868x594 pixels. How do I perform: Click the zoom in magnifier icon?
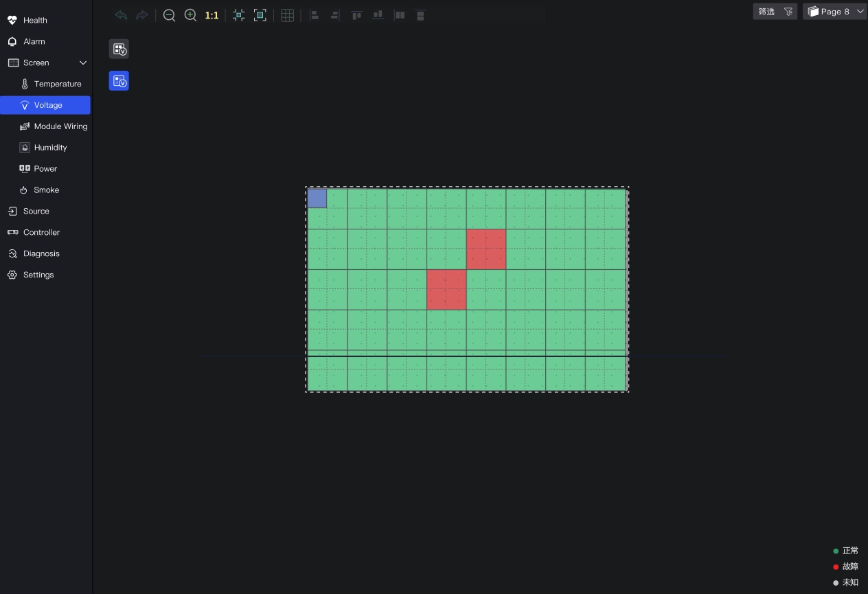click(191, 15)
